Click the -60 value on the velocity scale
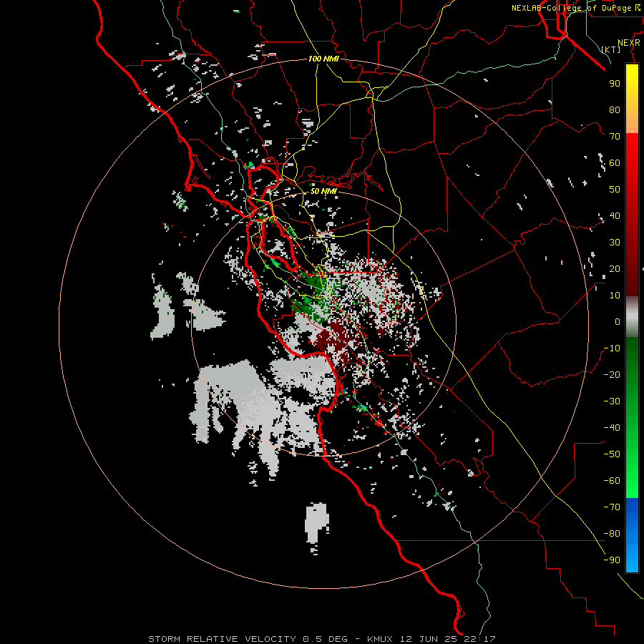This screenshot has height=644, width=644. pyautogui.click(x=612, y=481)
